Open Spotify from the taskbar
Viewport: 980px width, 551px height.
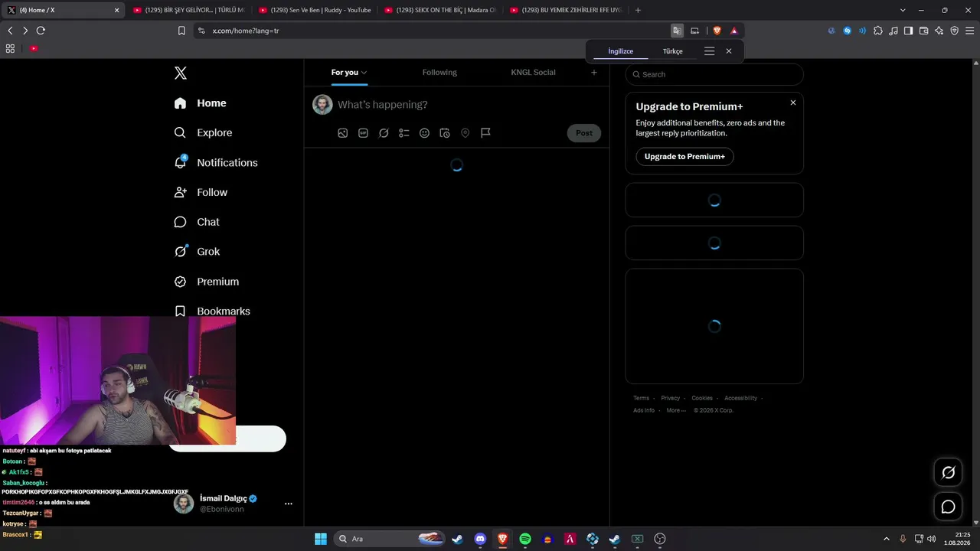pos(525,539)
